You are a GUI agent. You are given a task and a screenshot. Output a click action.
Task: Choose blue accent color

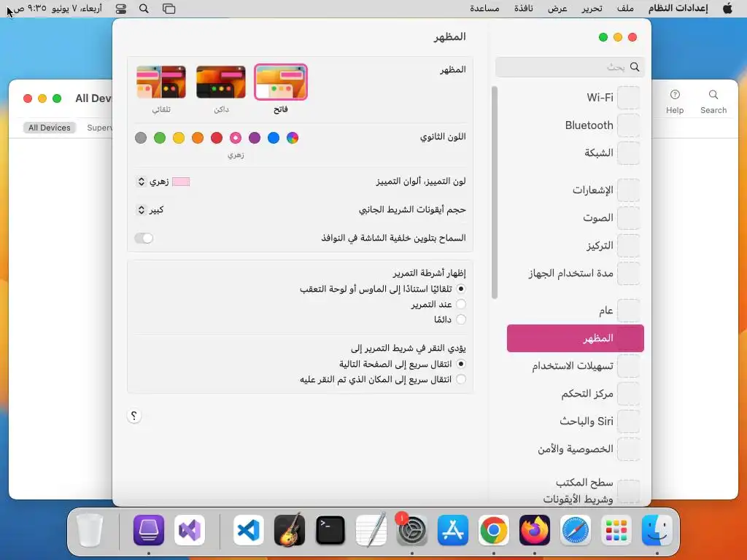pyautogui.click(x=274, y=138)
